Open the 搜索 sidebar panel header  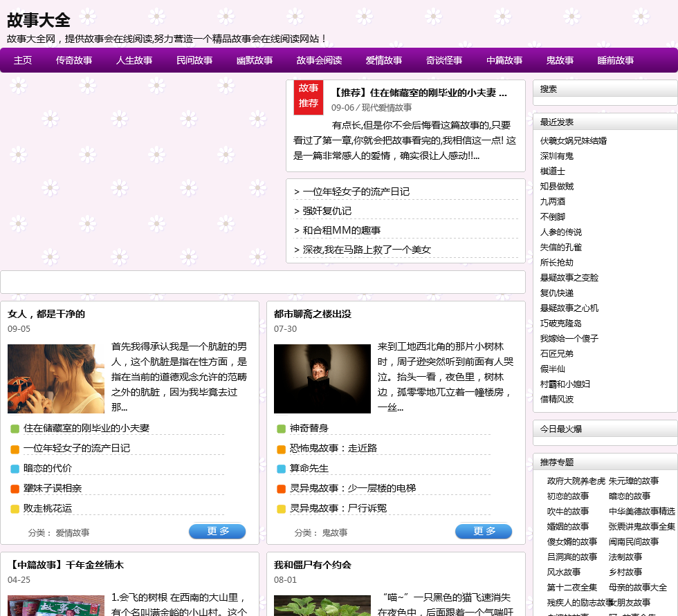click(549, 89)
